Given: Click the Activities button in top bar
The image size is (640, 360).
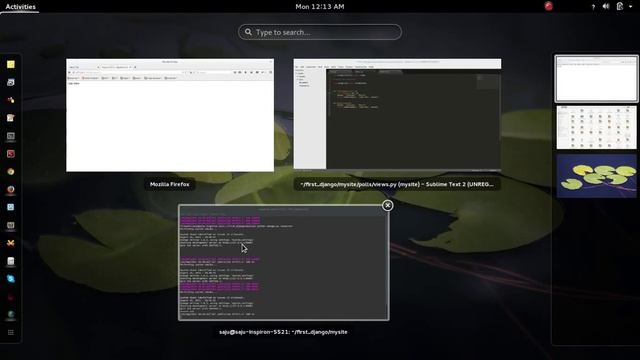Looking at the screenshot, I should (x=20, y=7).
